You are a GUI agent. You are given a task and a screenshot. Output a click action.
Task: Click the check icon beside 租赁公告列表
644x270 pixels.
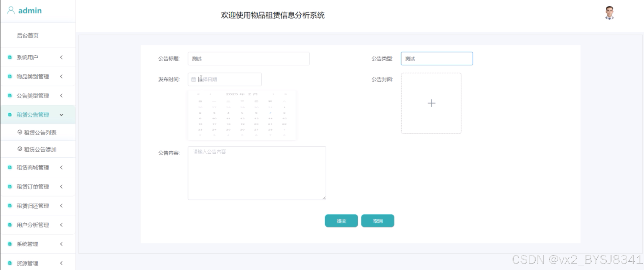tap(20, 132)
